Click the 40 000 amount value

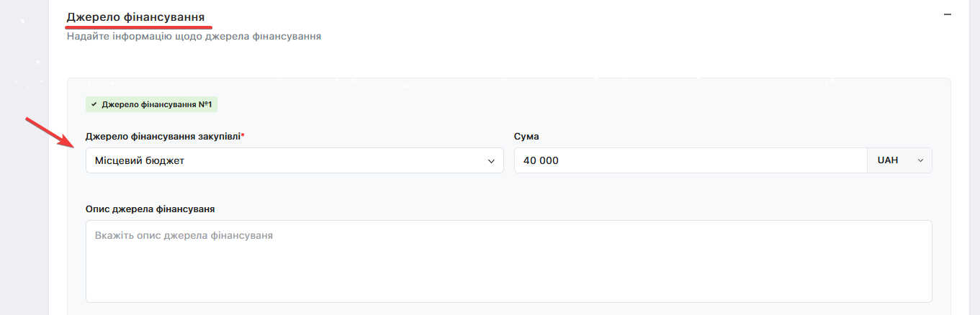click(x=541, y=161)
